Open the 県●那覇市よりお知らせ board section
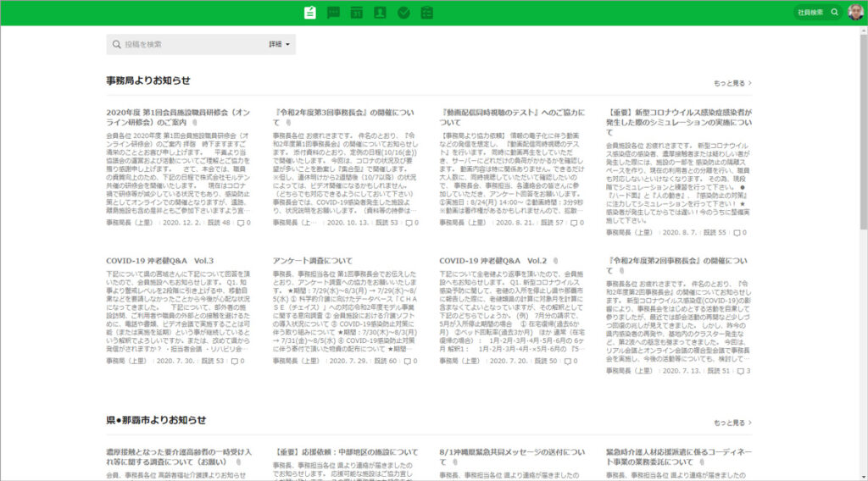Image resolution: width=868 pixels, height=481 pixels. coord(156,420)
